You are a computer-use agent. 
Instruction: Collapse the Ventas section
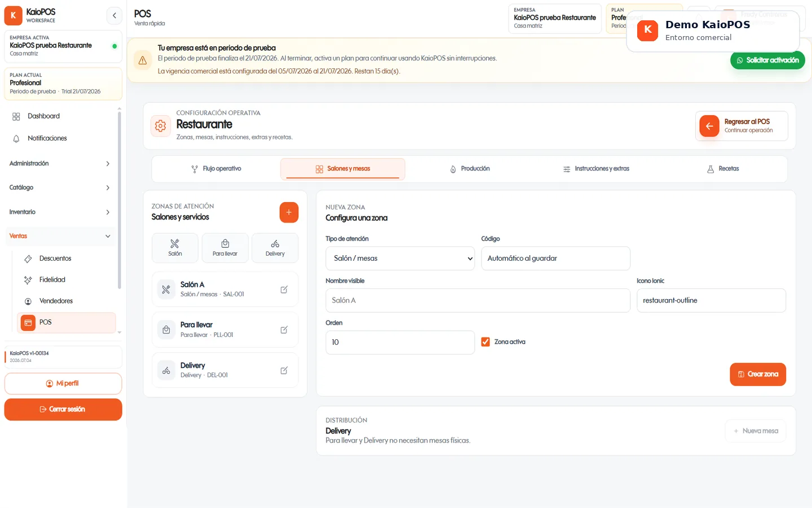click(60, 236)
